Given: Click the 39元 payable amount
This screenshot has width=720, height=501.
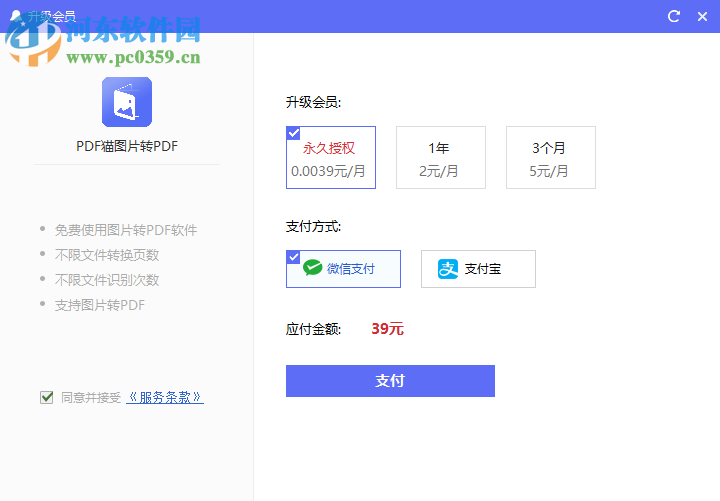Looking at the screenshot, I should (387, 329).
